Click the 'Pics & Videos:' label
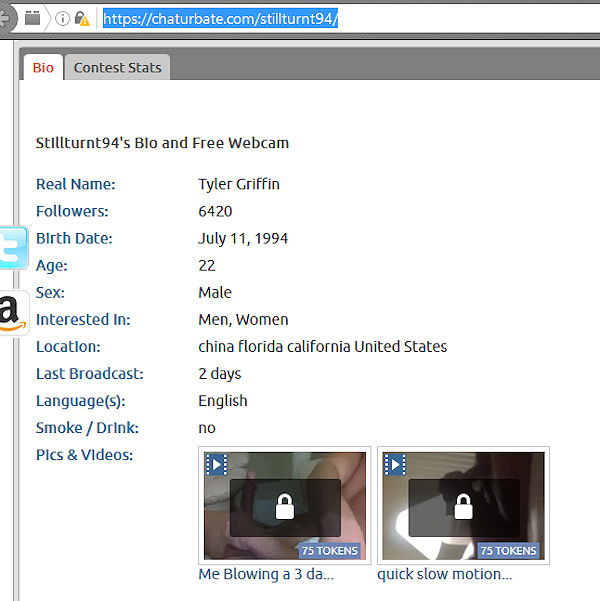Screen dimensions: 600x601 click(84, 455)
